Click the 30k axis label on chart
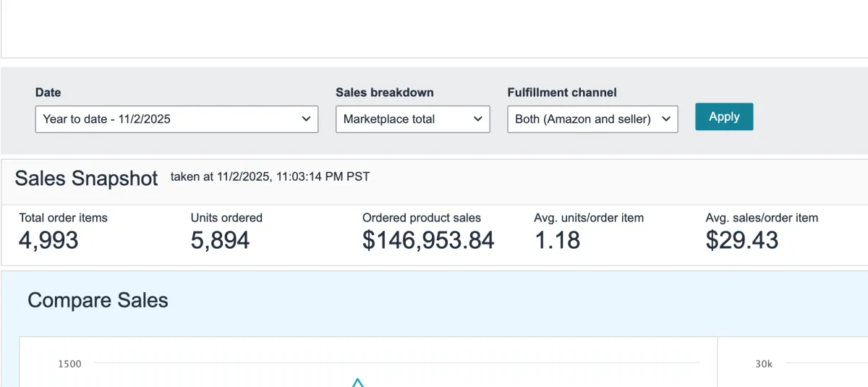The height and width of the screenshot is (387, 868). (764, 364)
